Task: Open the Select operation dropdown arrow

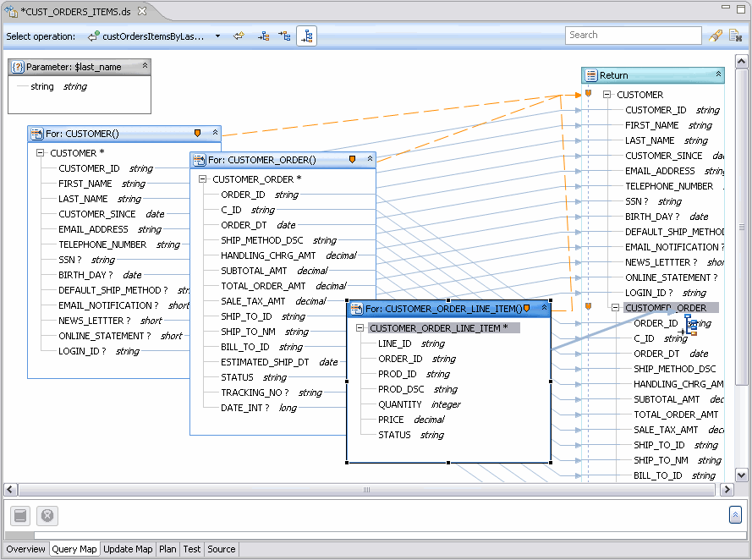Action: [217, 36]
